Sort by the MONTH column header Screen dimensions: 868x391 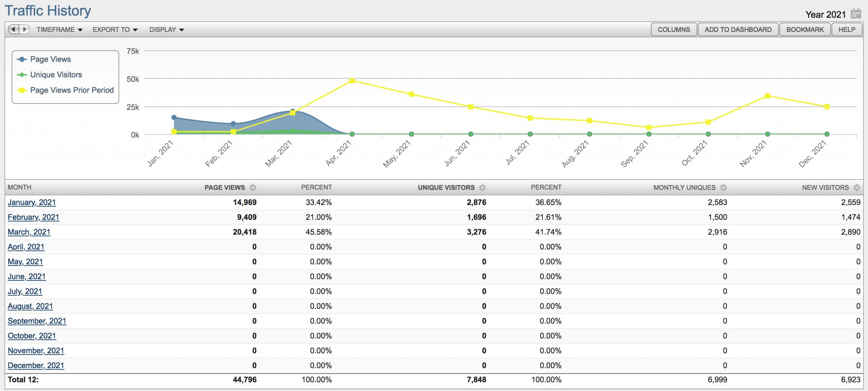pyautogui.click(x=20, y=187)
